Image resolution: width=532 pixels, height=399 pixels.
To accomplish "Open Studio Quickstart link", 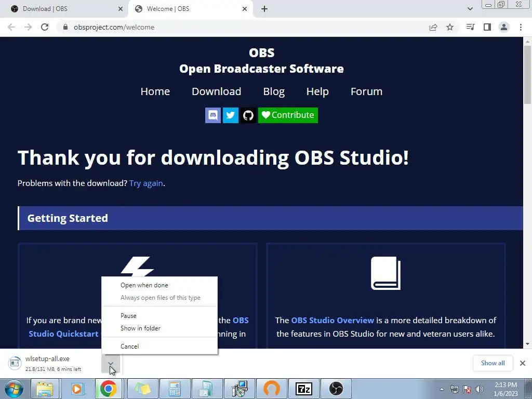I will point(63,334).
